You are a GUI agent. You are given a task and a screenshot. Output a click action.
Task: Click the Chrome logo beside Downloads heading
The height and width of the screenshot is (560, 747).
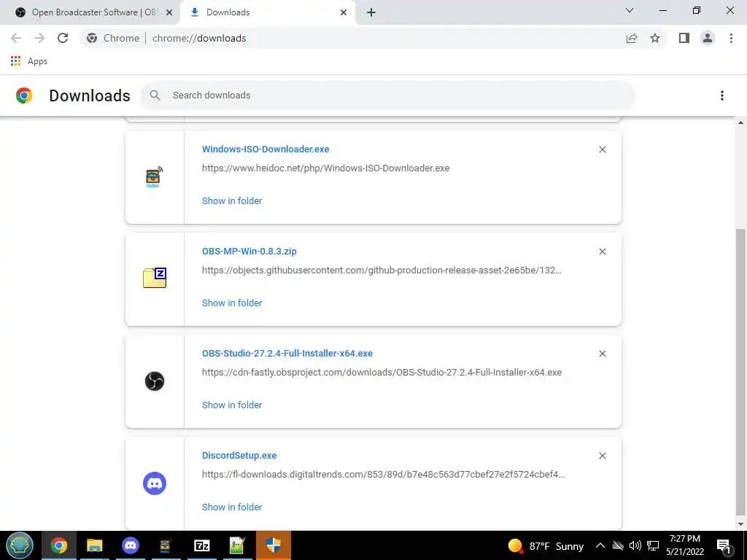(x=24, y=96)
